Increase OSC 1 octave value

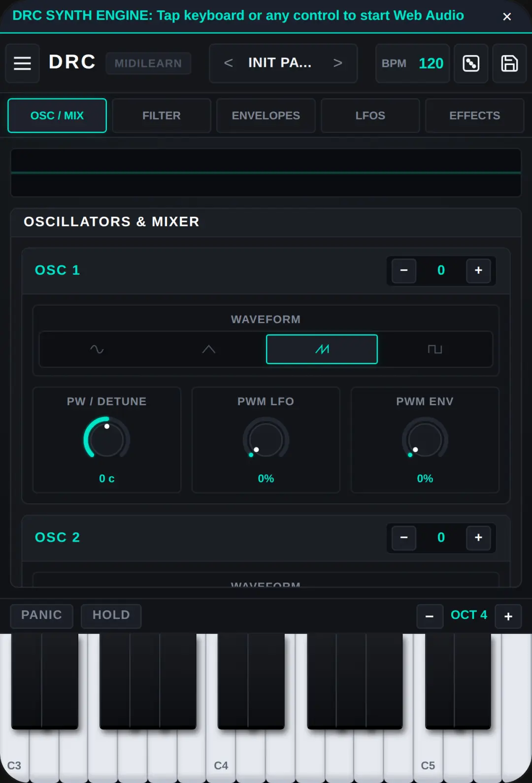pyautogui.click(x=478, y=270)
